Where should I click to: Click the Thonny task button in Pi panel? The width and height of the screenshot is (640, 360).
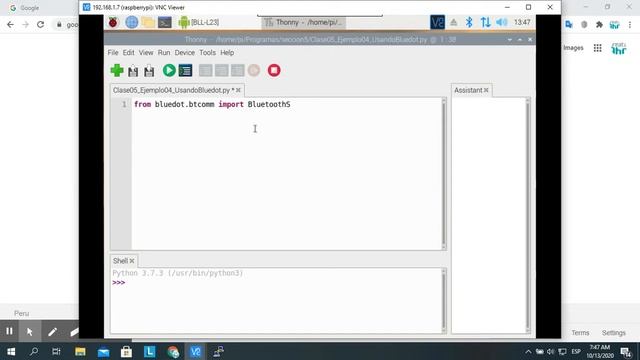click(304, 22)
